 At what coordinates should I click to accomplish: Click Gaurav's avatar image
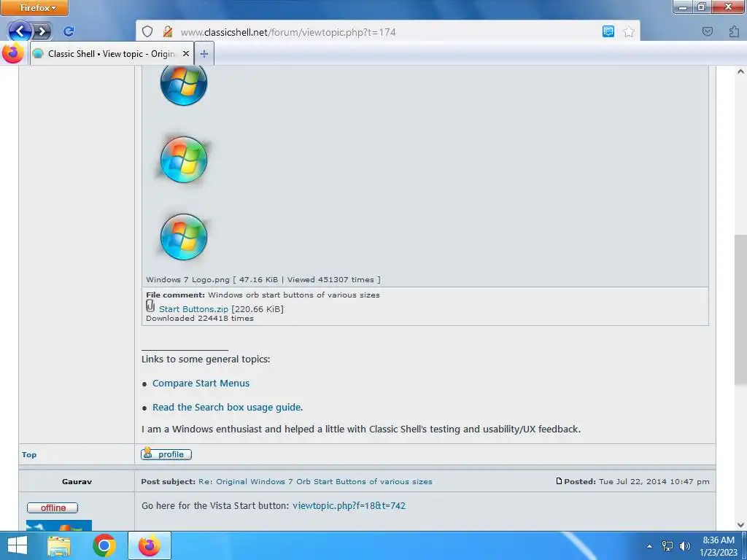59,525
